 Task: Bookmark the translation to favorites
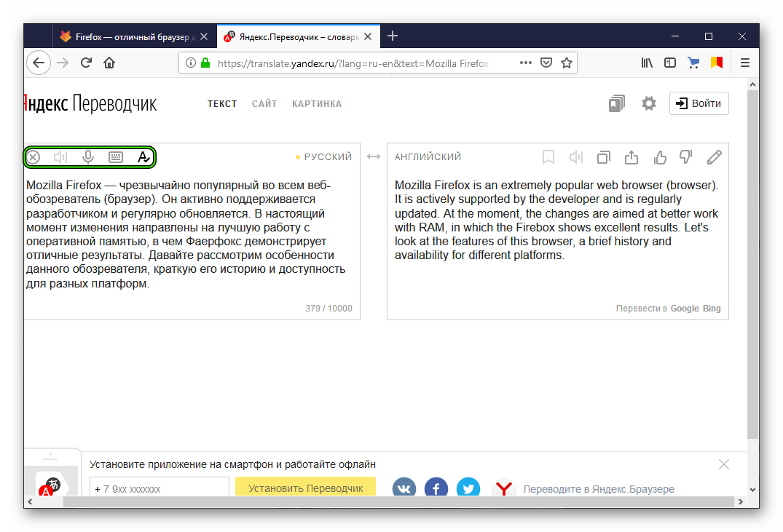point(548,157)
